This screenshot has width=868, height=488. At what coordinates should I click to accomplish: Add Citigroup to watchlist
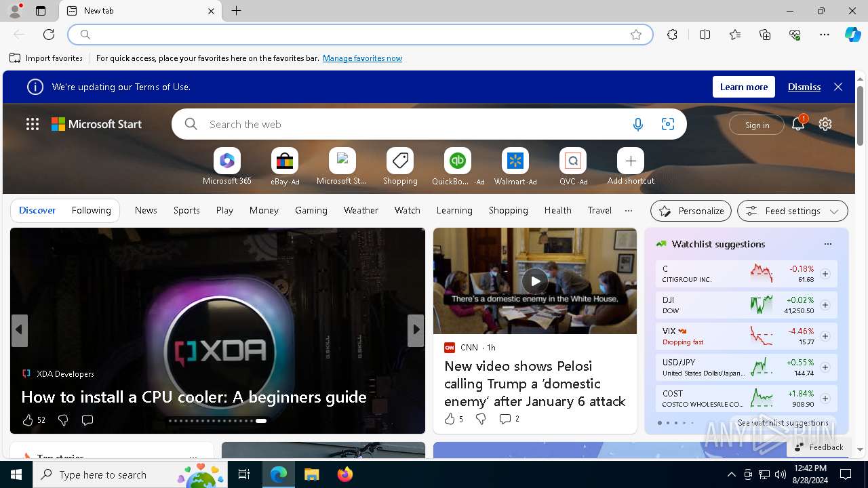point(825,274)
